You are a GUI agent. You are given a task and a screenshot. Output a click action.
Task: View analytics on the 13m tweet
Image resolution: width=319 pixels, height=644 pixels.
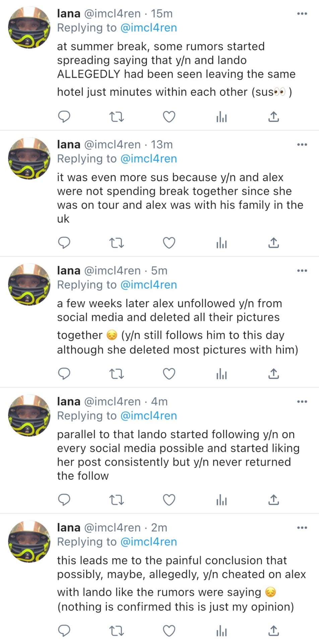[221, 243]
